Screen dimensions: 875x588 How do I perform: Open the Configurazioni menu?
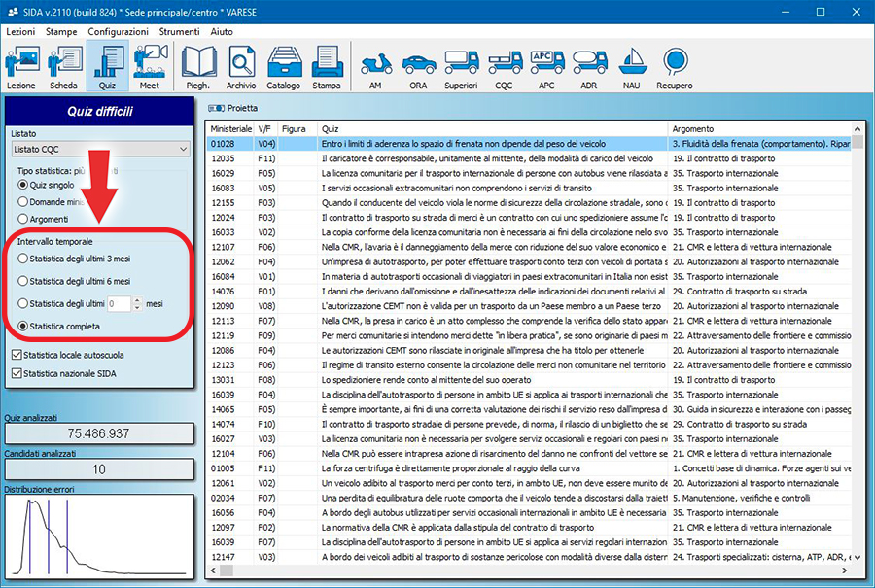pos(118,32)
